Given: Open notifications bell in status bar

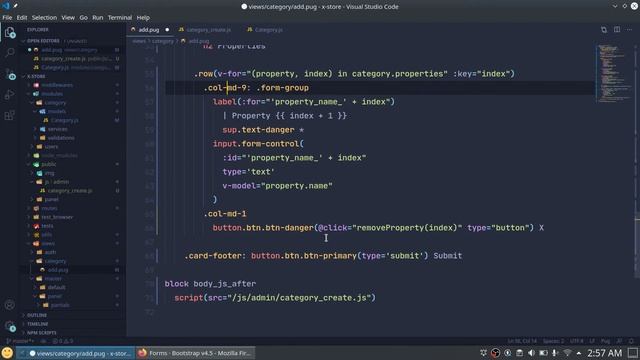Looking at the screenshot, I should coord(631,341).
